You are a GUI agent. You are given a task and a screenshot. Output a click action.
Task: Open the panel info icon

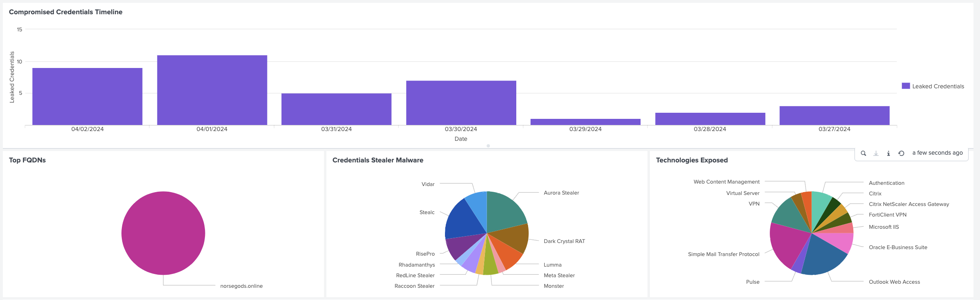[888, 153]
